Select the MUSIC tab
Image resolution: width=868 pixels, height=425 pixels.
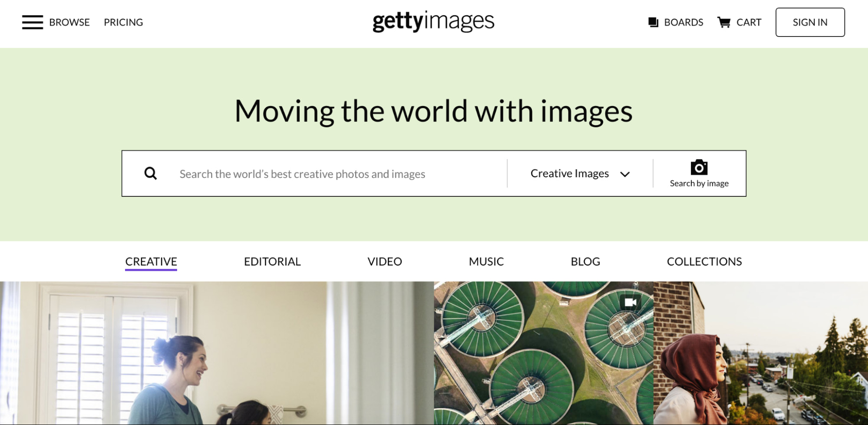486,261
